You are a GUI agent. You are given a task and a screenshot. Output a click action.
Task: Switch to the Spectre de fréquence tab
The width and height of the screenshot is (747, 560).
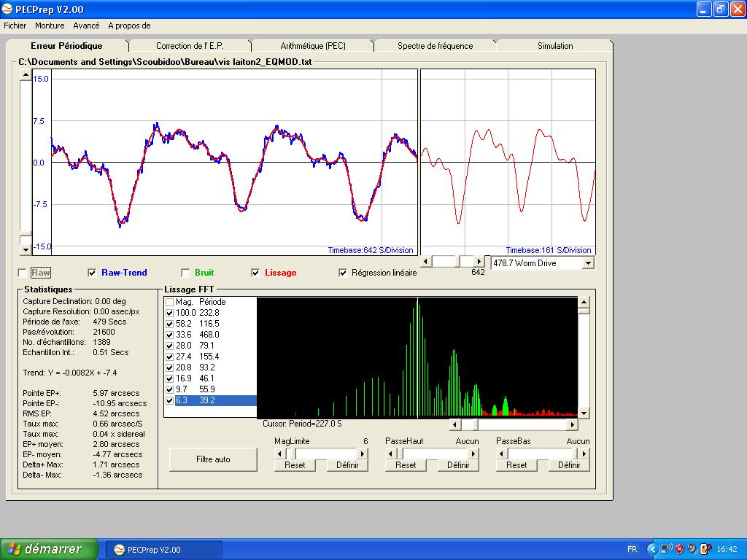435,46
